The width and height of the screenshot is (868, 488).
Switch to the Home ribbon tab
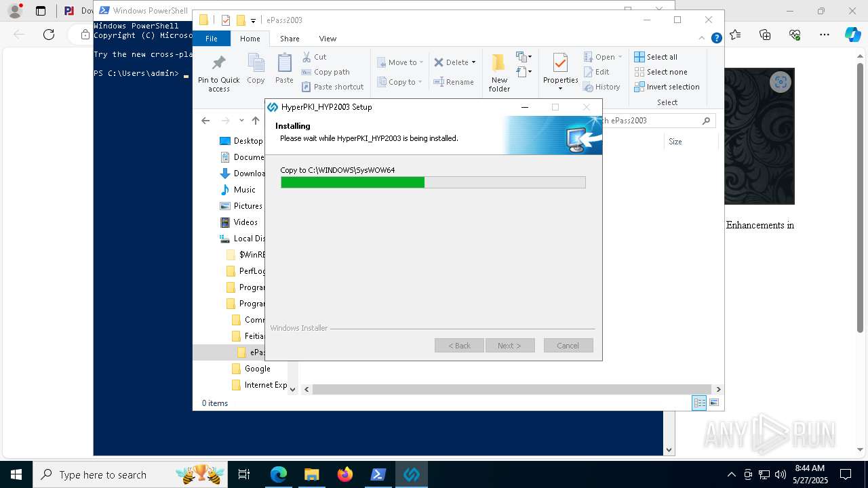[250, 39]
